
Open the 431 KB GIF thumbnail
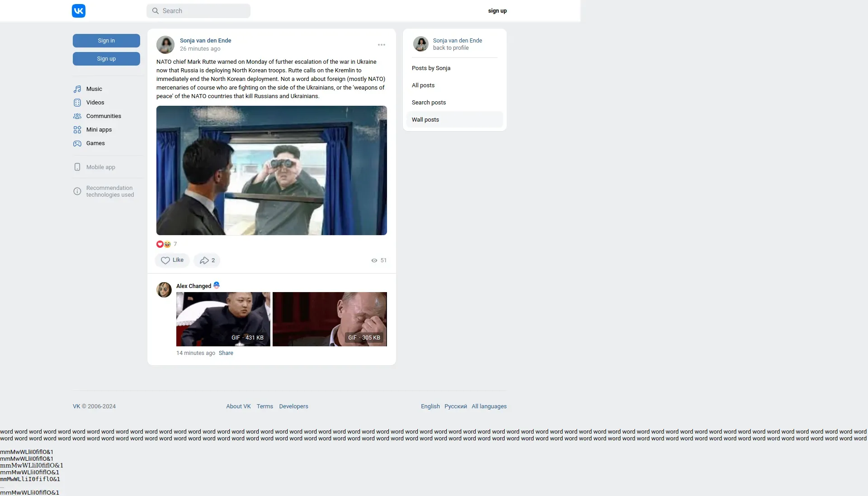pos(223,319)
